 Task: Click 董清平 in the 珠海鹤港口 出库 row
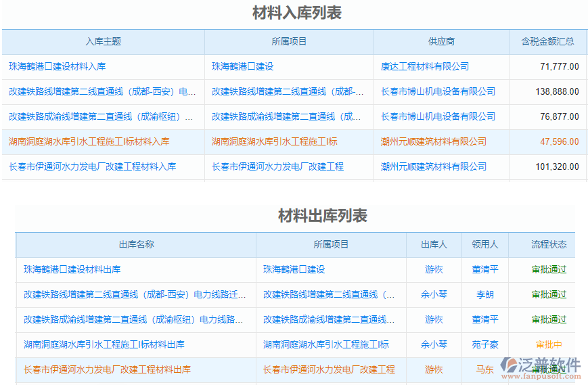pos(485,270)
